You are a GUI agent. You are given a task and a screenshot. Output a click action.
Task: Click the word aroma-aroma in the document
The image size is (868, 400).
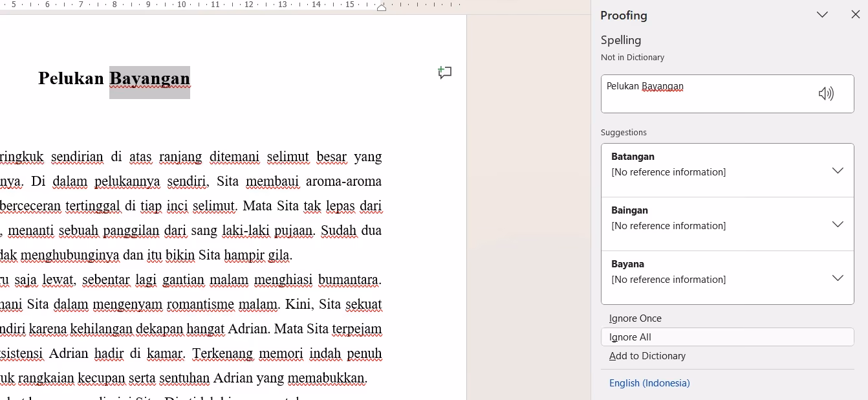click(x=343, y=181)
